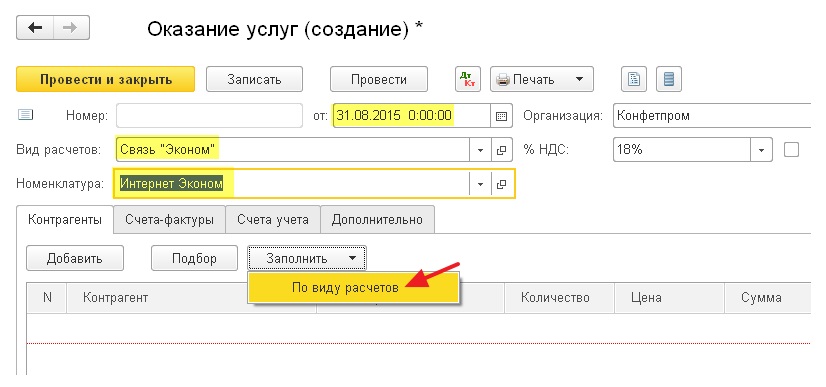The width and height of the screenshot is (826, 387).
Task: Click the Цена column header
Action: pyautogui.click(x=670, y=297)
